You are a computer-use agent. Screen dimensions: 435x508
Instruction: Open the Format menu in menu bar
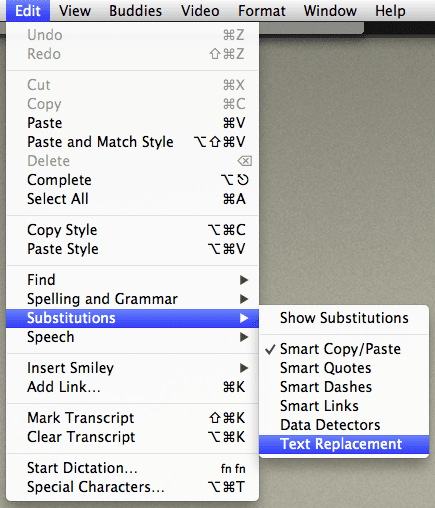[262, 11]
